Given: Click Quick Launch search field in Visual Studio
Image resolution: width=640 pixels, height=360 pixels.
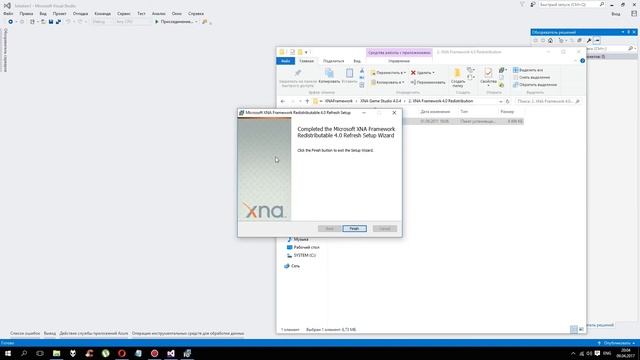Looking at the screenshot, I should pos(571,4).
